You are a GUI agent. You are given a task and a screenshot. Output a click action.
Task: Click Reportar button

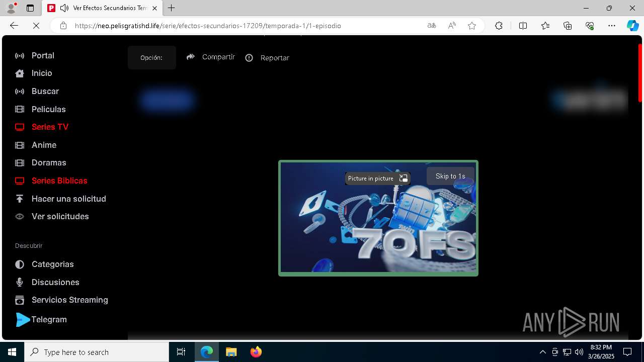(267, 58)
